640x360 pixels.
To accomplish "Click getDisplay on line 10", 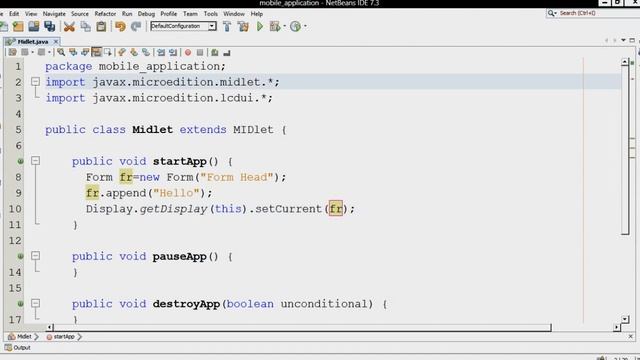I will coord(173,209).
